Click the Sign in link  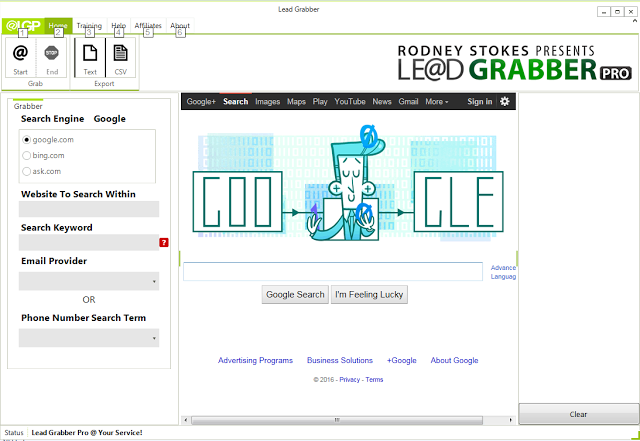(x=480, y=102)
